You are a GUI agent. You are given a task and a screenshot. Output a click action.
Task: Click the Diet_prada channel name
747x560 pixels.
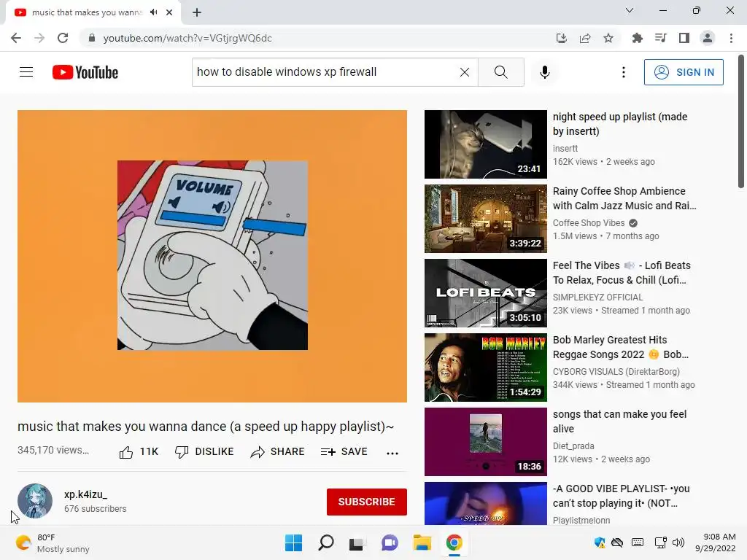click(573, 446)
